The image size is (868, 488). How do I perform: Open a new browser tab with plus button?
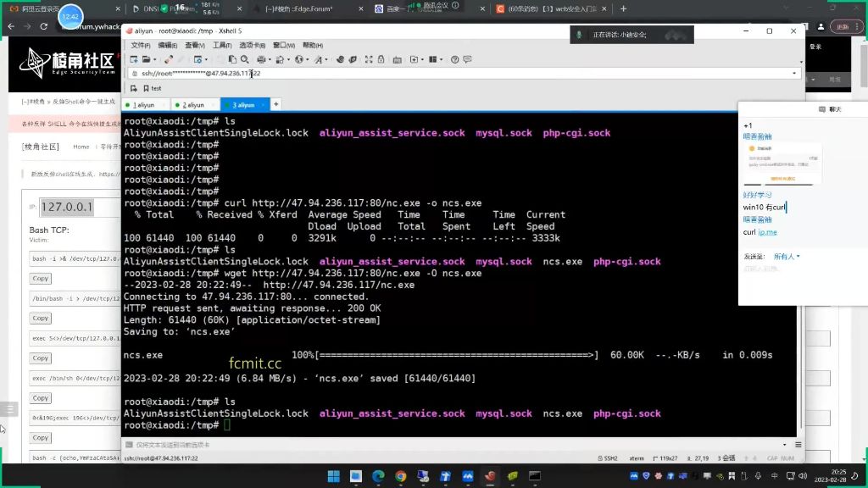pyautogui.click(x=623, y=8)
